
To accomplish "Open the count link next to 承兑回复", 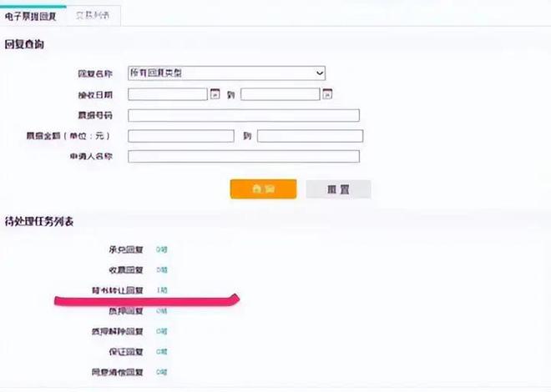I will 162,249.
